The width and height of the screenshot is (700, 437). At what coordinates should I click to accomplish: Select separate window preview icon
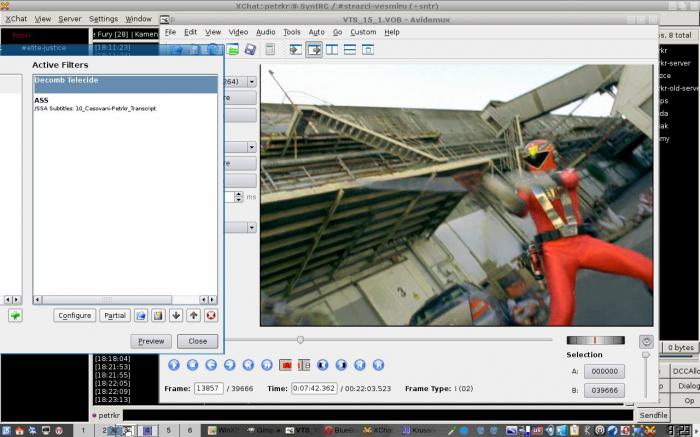[367, 50]
